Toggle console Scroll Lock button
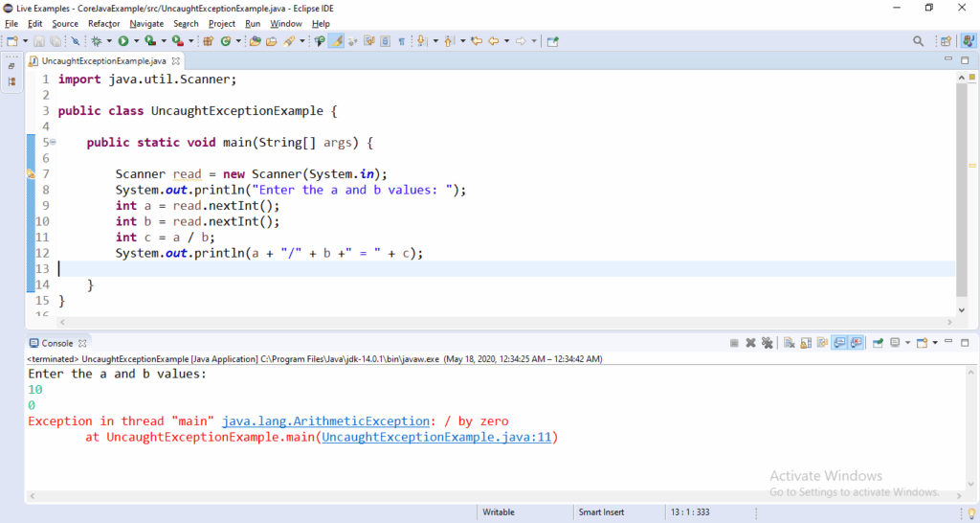 (x=806, y=343)
